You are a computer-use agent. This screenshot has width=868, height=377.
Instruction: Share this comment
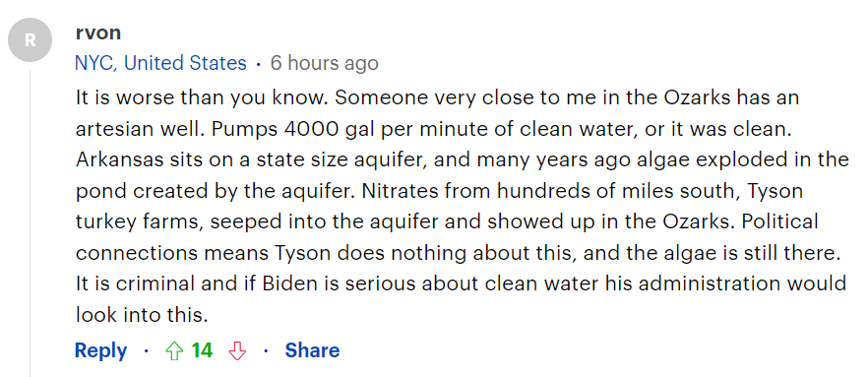pos(312,350)
